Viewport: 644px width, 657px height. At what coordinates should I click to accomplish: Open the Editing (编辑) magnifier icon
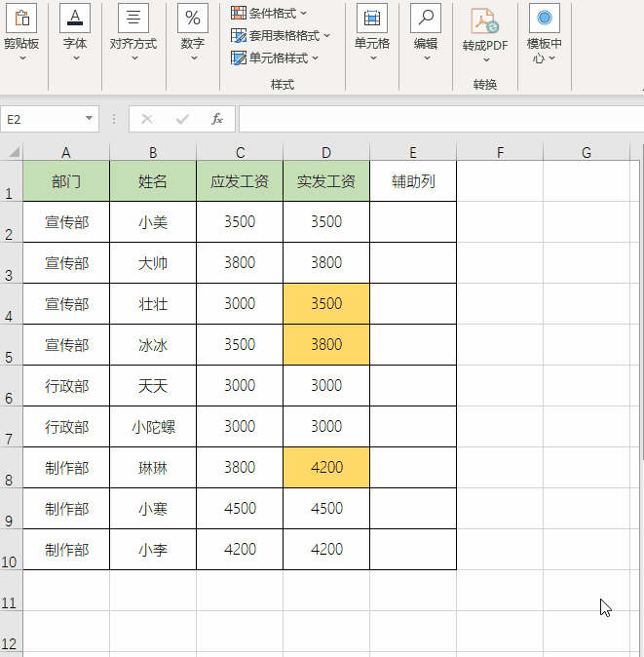coord(426,18)
